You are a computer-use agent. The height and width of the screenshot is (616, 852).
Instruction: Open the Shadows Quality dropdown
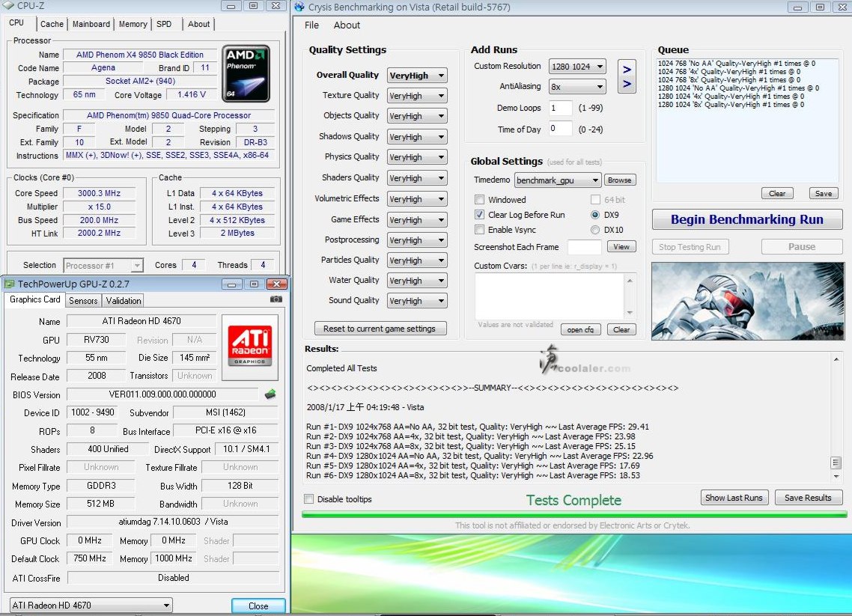click(x=417, y=137)
